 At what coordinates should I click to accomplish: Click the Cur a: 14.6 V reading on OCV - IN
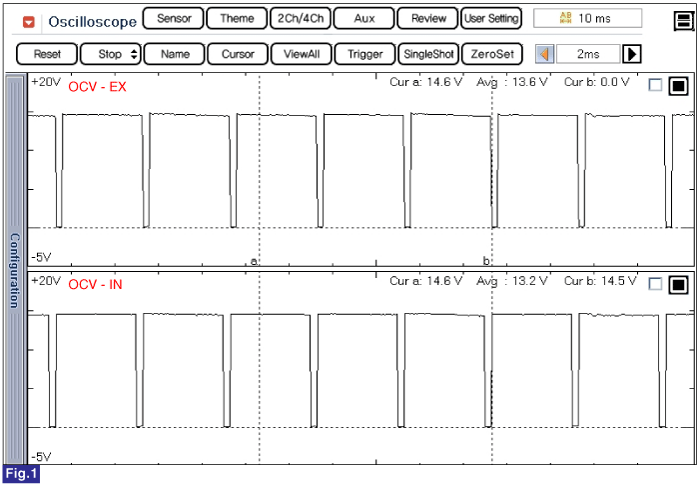(x=425, y=281)
